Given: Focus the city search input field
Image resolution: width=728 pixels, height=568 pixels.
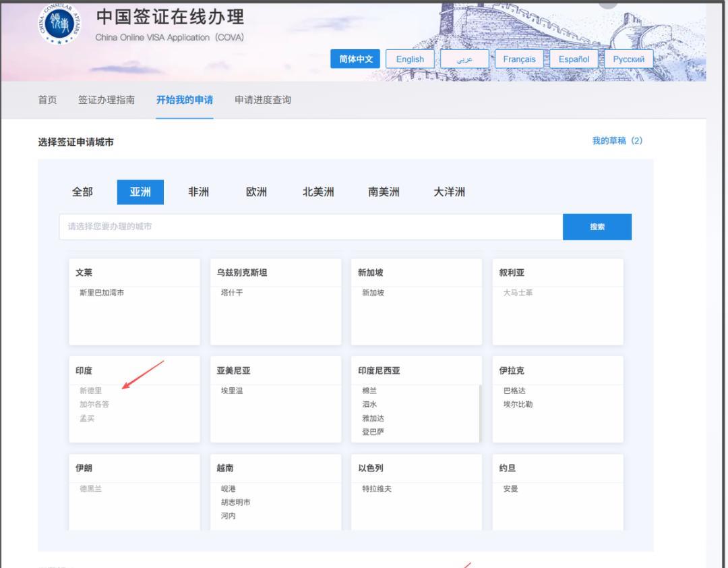Looking at the screenshot, I should click(x=311, y=227).
